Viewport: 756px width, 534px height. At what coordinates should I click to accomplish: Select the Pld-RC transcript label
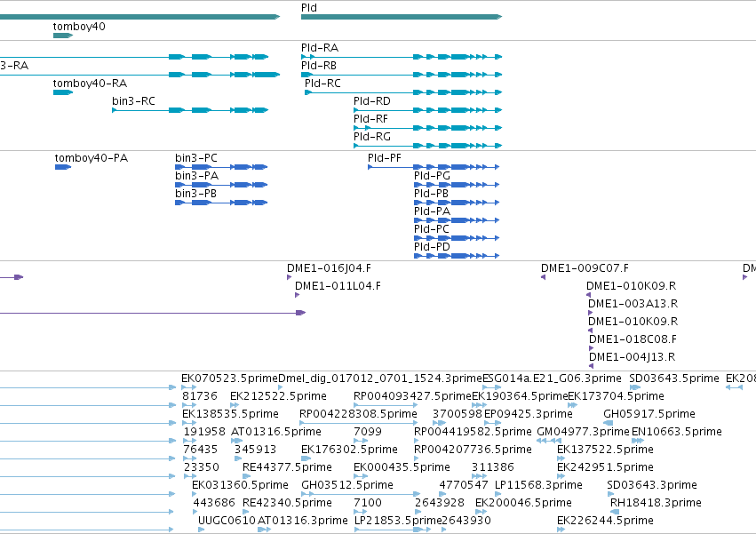[x=322, y=84]
